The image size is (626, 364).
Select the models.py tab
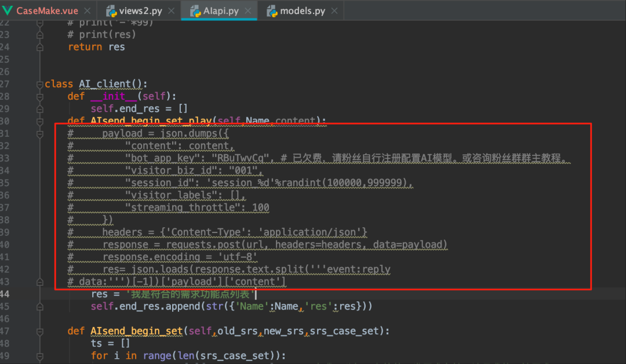(303, 11)
